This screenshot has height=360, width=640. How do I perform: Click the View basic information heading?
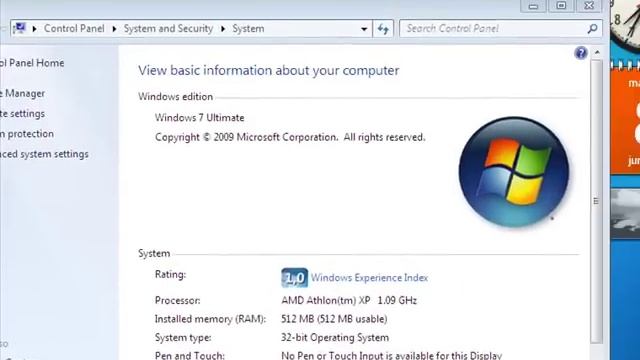[x=269, y=71]
